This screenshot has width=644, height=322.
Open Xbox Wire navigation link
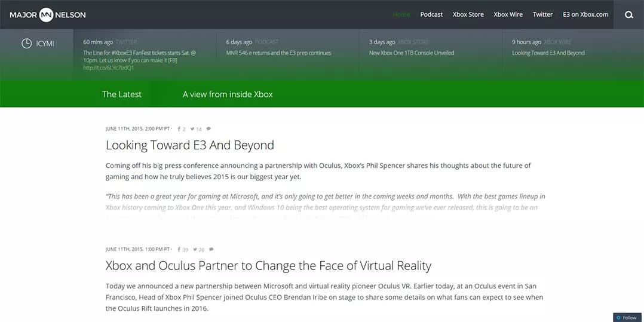coord(508,14)
